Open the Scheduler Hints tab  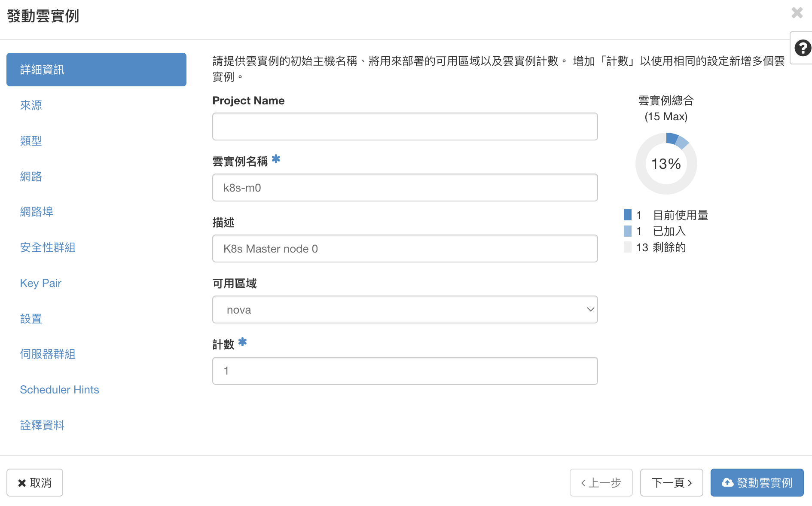click(x=59, y=390)
